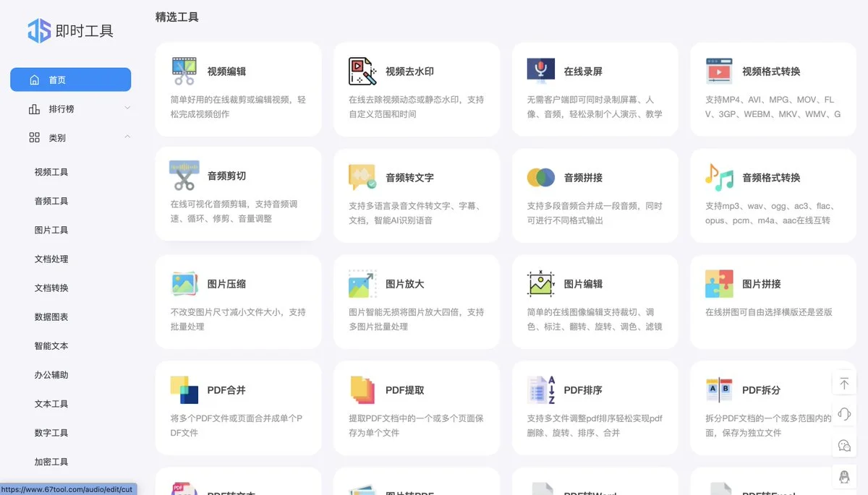This screenshot has width=868, height=495.
Task: Click the 首页 home navigation item
Action: pos(69,79)
